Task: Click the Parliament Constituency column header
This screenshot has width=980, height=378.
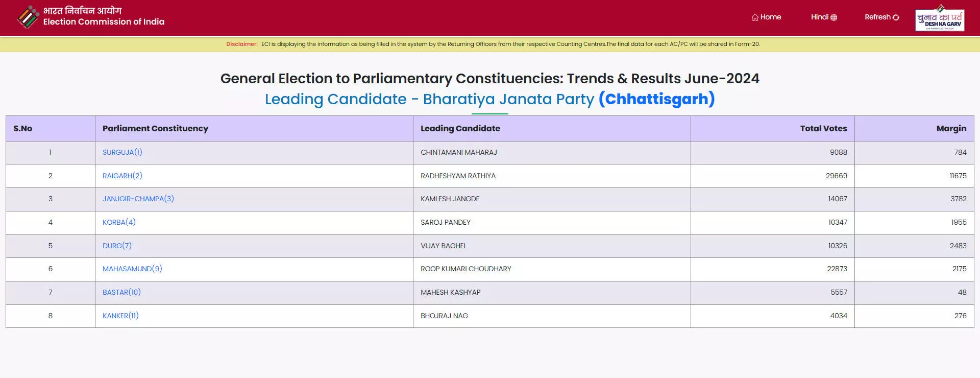Action: pyautogui.click(x=155, y=128)
